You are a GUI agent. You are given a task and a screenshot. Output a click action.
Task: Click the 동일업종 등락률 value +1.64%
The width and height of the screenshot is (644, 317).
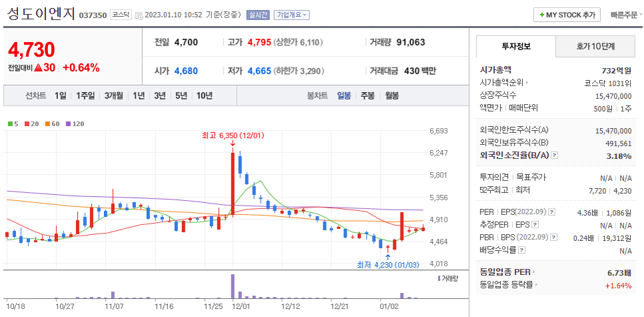(x=618, y=286)
